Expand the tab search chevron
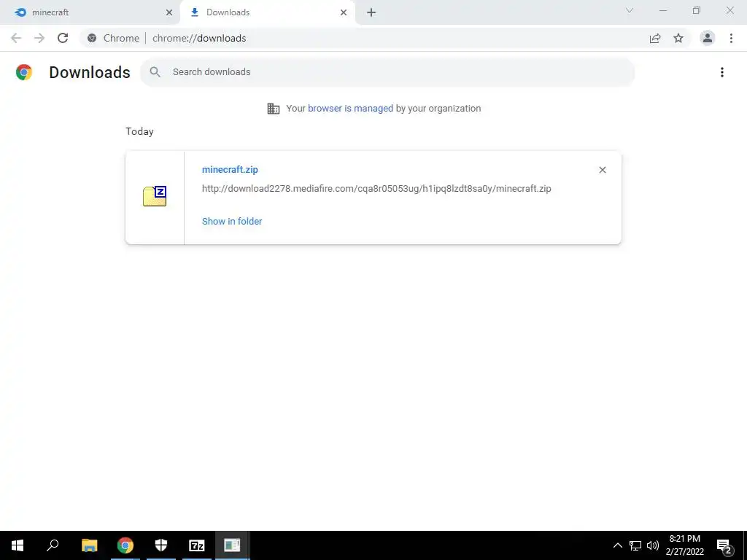Screen dimensions: 747x560 (630, 10)
